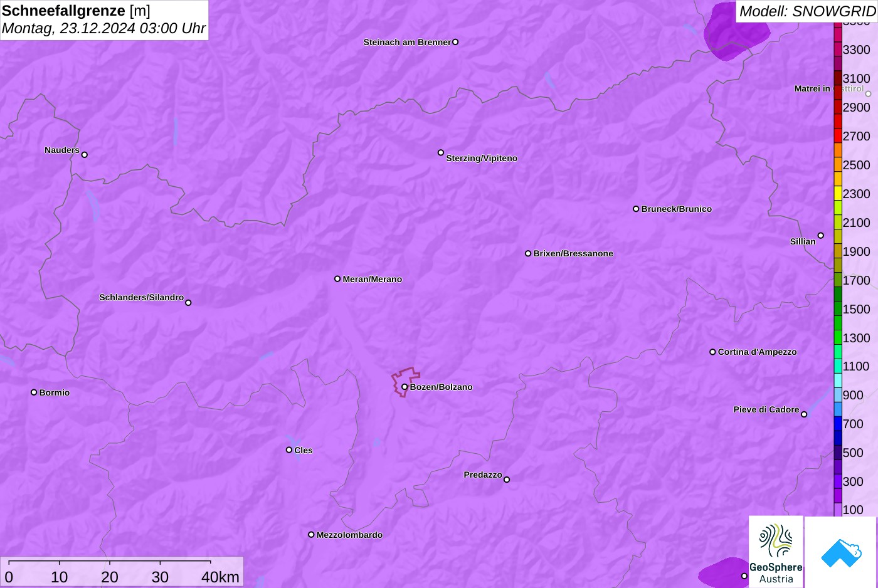Image resolution: width=878 pixels, height=588 pixels.
Task: Click the "40km" scale bar label
Action: coord(220,577)
